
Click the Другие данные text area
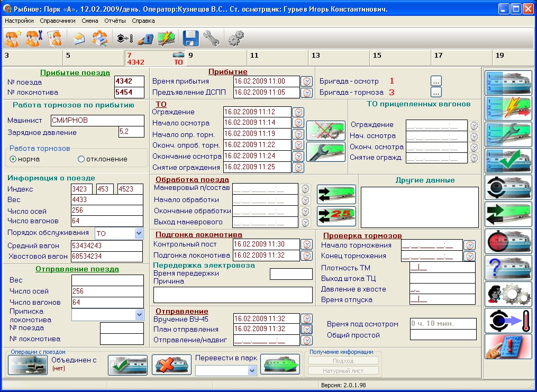click(420, 207)
